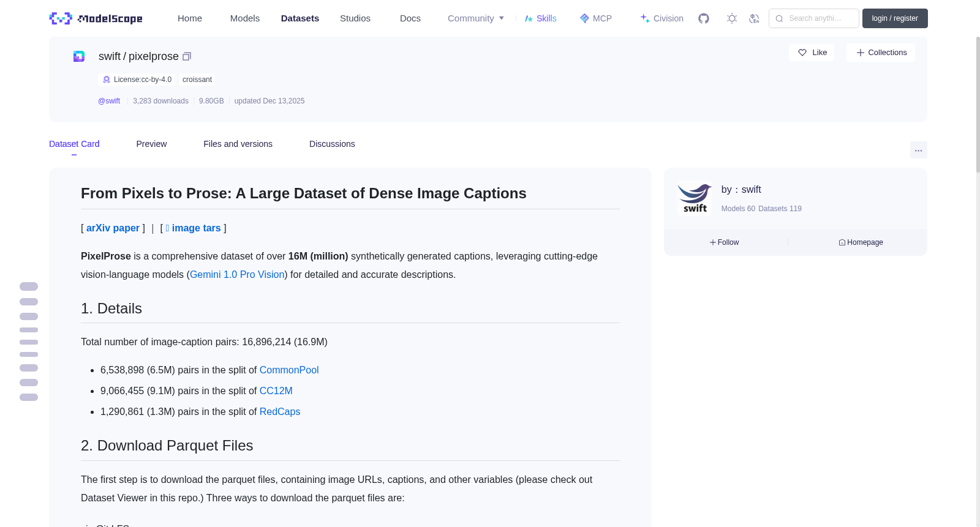Click the swift organization logo
980x527 pixels.
[x=695, y=198]
